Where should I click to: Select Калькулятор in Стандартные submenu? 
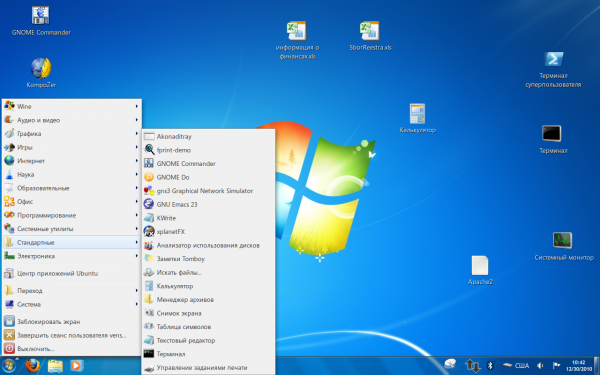coord(209,286)
